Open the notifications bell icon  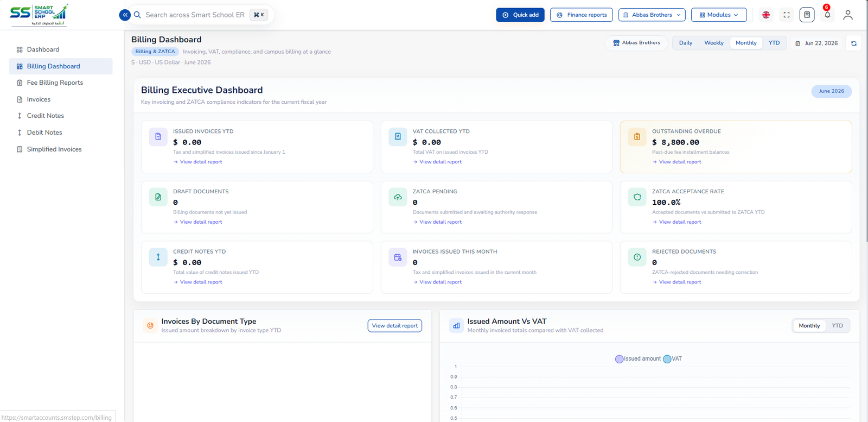click(x=827, y=15)
